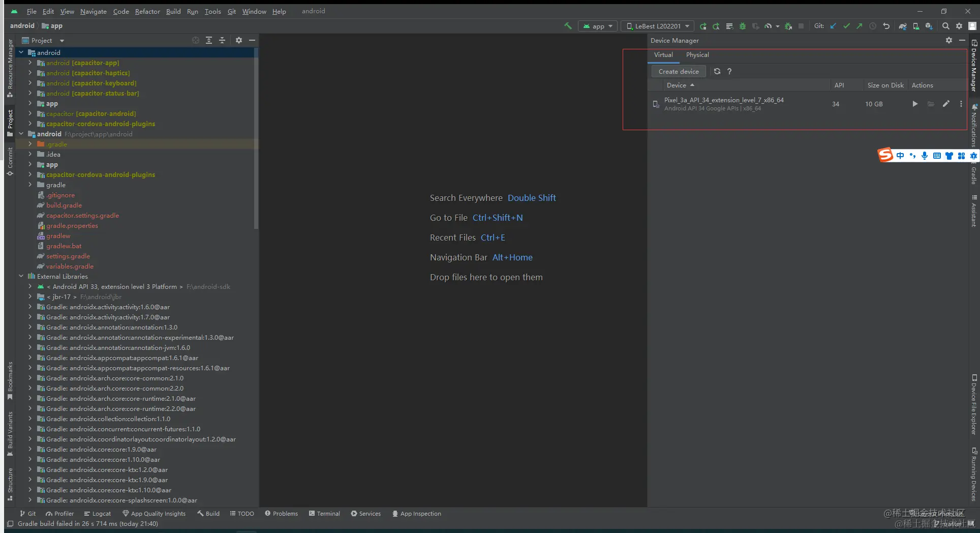Click the Git Update Project arrow
Viewport: 980px width, 533px height.
(833, 26)
